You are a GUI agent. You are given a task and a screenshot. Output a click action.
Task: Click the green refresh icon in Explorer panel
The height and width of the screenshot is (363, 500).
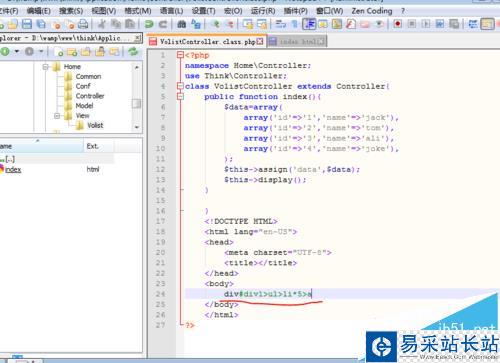click(x=134, y=52)
